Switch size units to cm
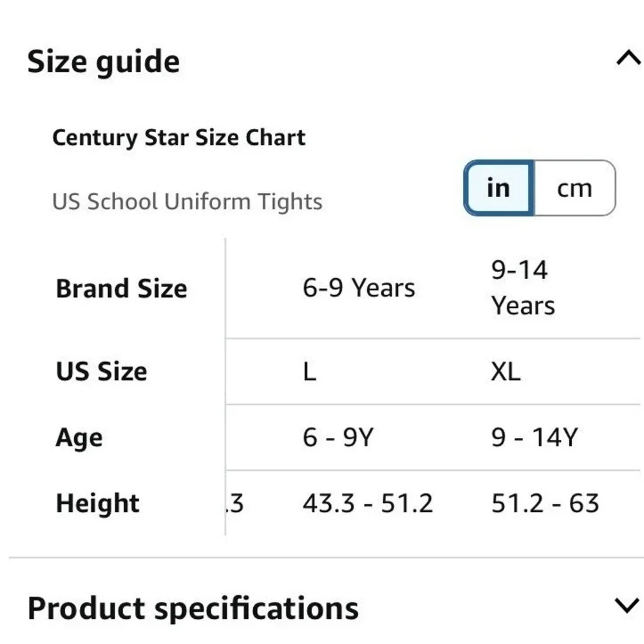 point(574,188)
